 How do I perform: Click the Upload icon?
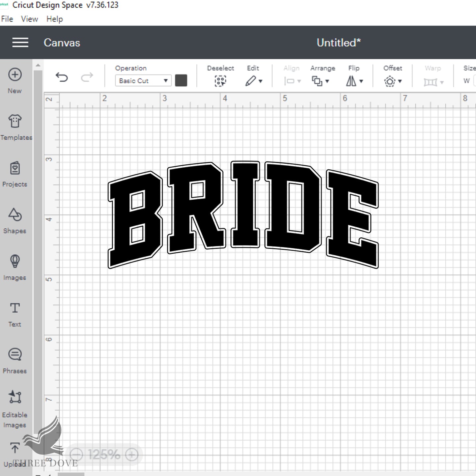coord(15,448)
